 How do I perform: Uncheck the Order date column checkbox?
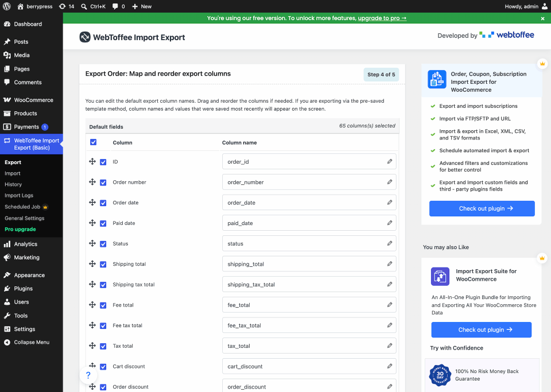[x=103, y=203]
